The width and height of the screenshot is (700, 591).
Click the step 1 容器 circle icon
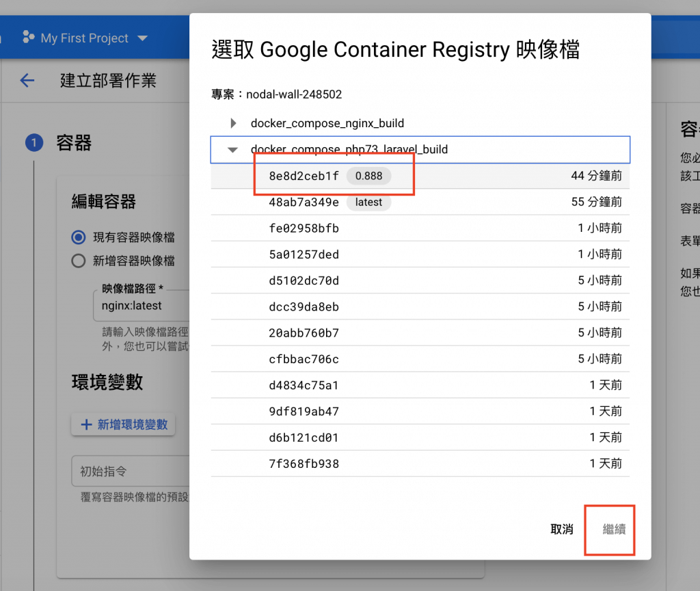point(34,143)
